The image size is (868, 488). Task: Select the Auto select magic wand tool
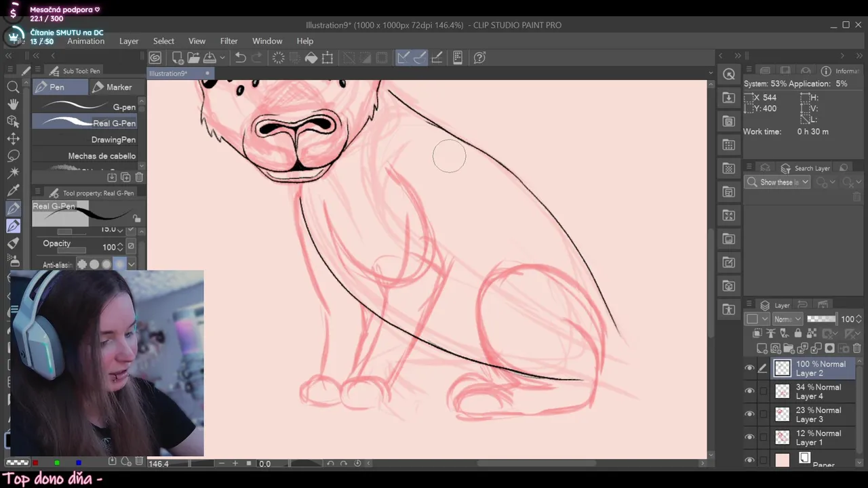13,173
